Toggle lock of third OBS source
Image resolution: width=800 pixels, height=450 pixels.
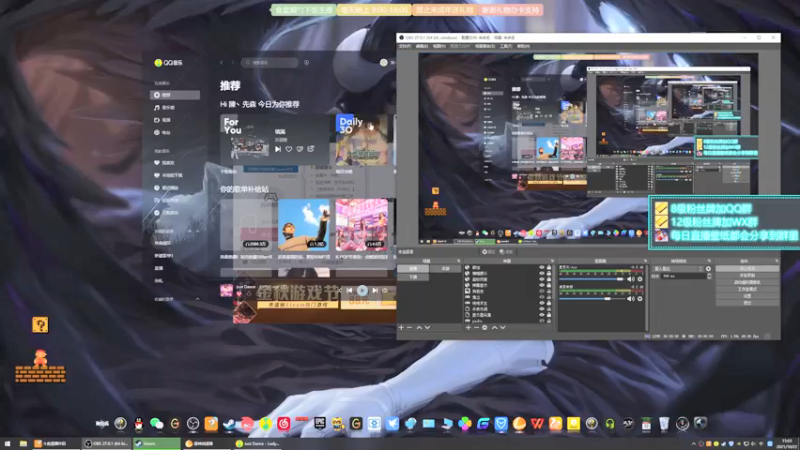(549, 279)
